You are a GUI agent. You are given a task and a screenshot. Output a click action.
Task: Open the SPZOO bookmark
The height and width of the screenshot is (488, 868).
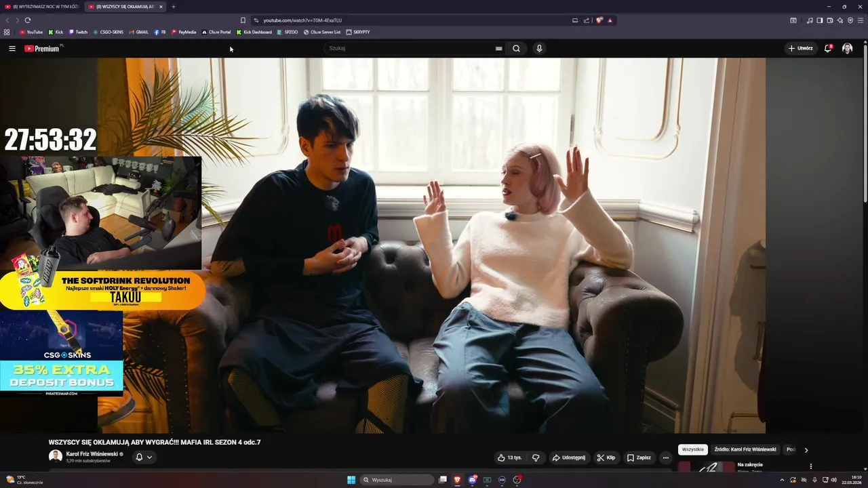coord(288,32)
